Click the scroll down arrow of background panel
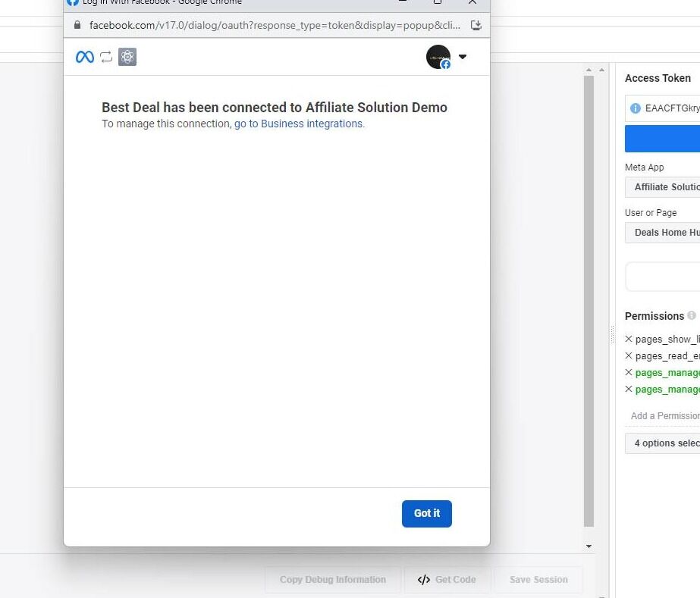Image resolution: width=700 pixels, height=598 pixels. click(589, 546)
